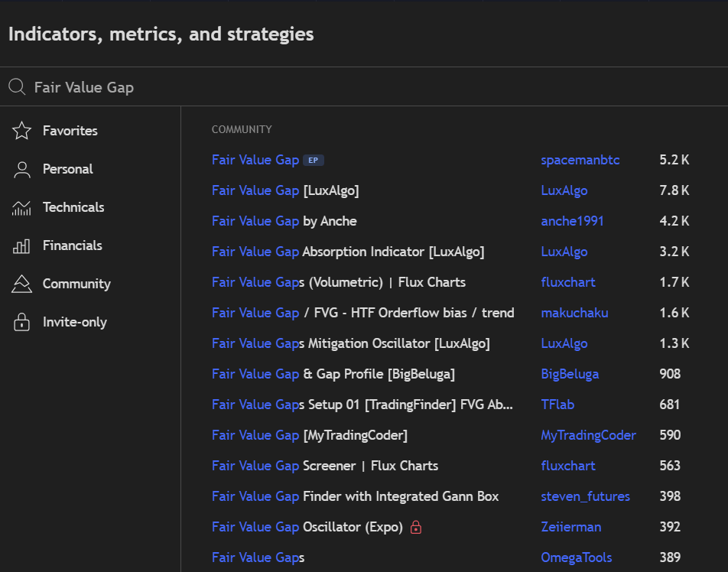Click the Favorites star icon
The height and width of the screenshot is (572, 728).
21,131
